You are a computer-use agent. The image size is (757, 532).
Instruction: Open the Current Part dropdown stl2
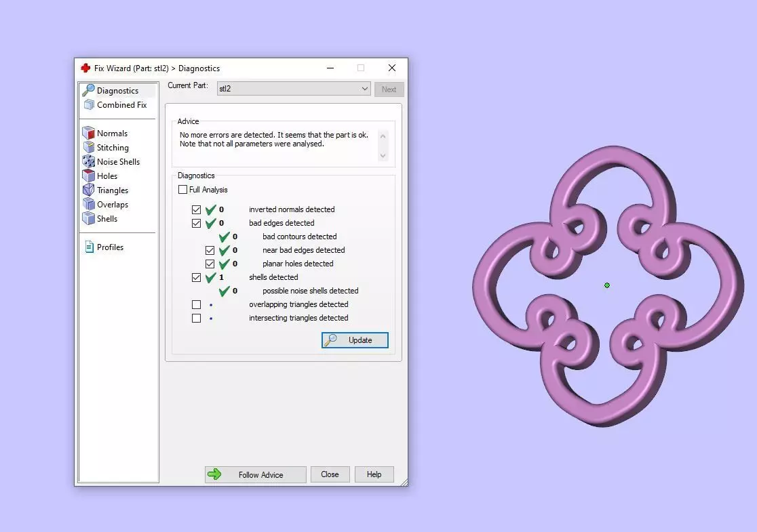pyautogui.click(x=294, y=89)
